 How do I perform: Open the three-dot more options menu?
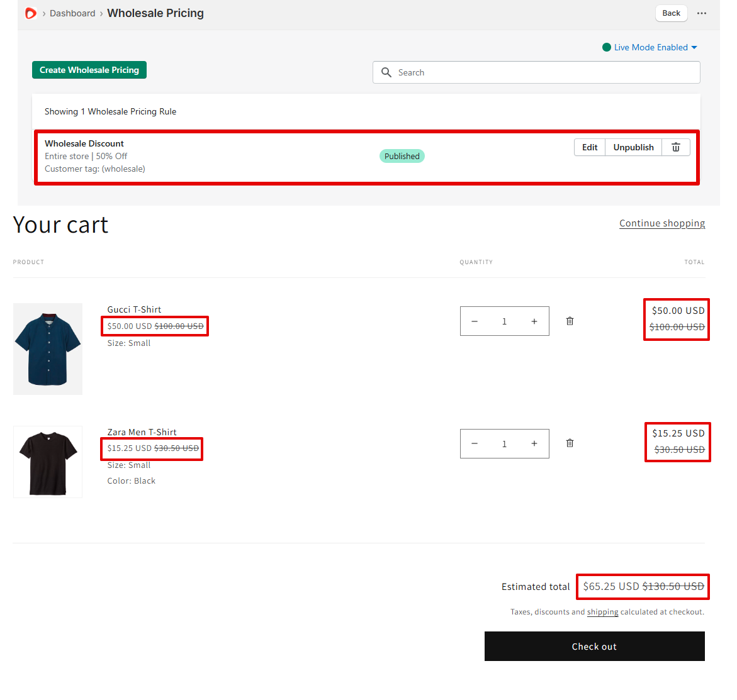pyautogui.click(x=702, y=13)
